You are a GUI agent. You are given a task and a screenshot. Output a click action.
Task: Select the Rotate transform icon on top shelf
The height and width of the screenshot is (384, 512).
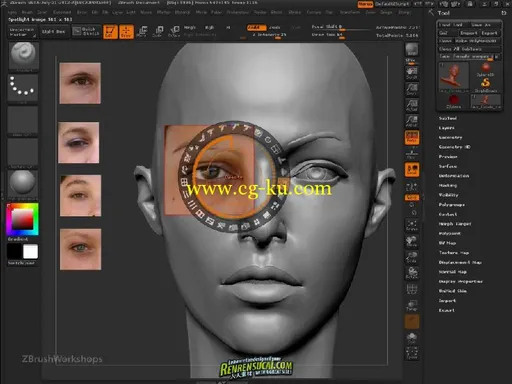174,32
